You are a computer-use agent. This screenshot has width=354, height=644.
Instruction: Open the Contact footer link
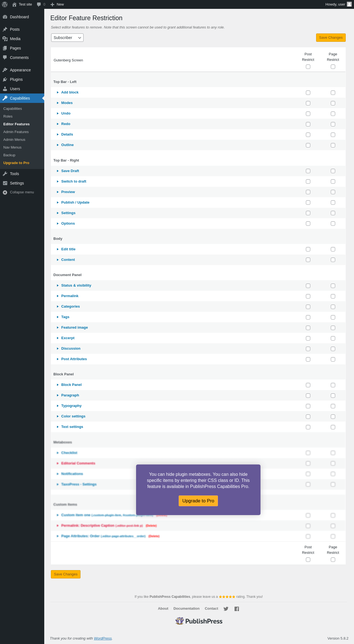pyautogui.click(x=211, y=609)
